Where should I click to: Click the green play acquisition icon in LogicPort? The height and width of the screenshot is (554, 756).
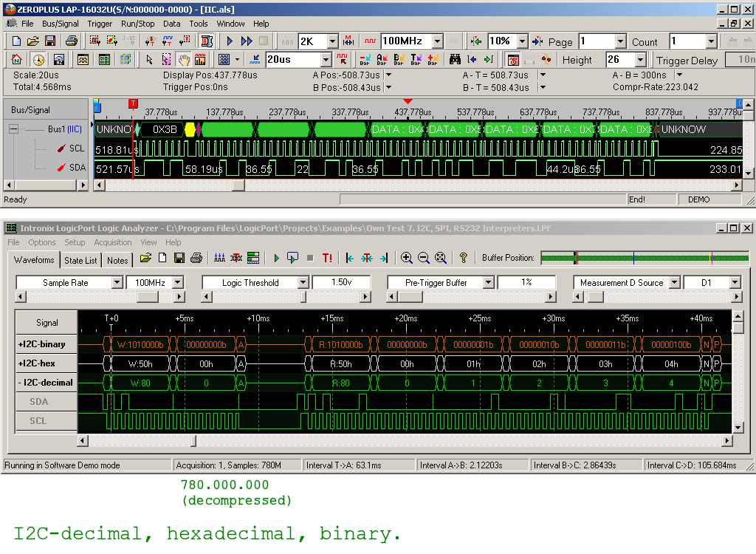(x=276, y=259)
